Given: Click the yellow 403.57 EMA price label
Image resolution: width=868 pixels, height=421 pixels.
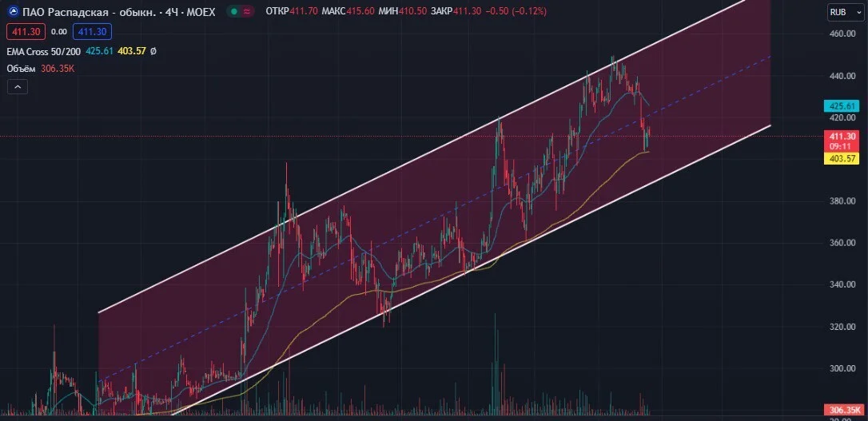Looking at the screenshot, I should [x=842, y=158].
